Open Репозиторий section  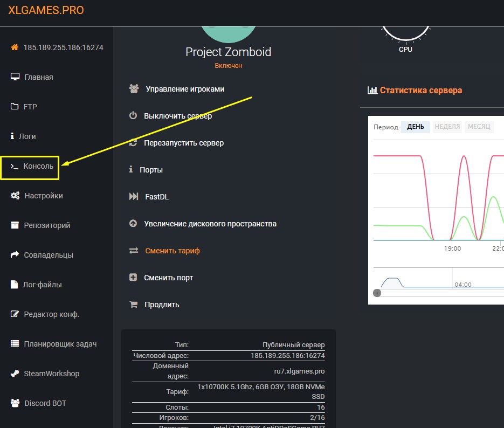[47, 225]
